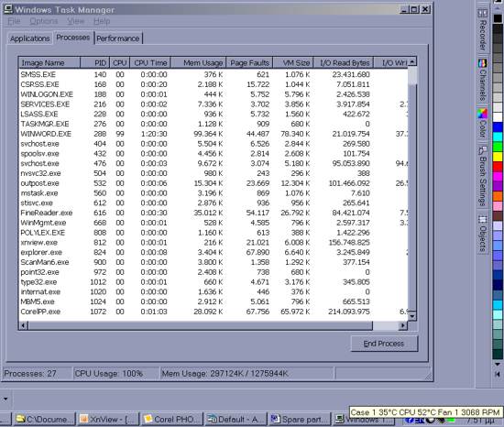504x427 pixels.
Task: Pick the red swatch in color palette
Action: 498,167
